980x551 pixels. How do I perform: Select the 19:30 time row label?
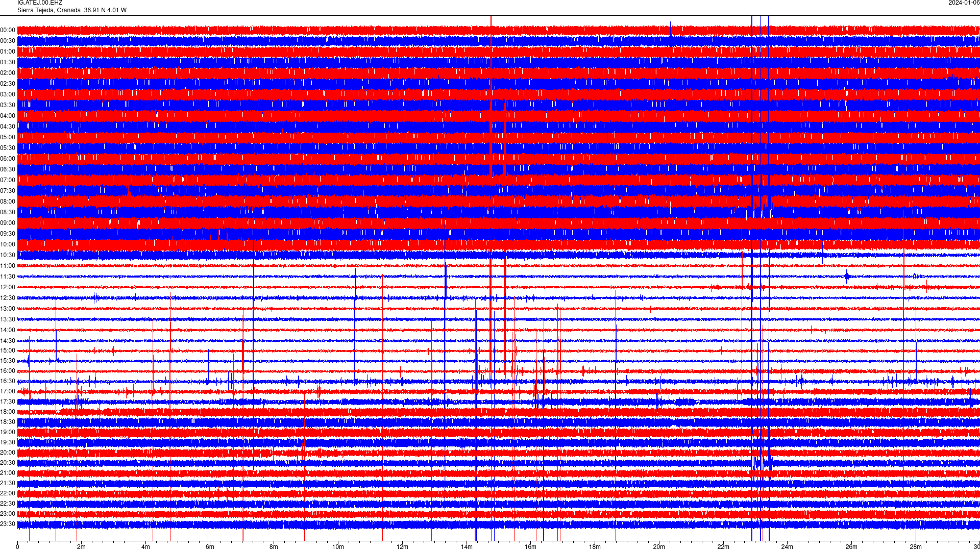point(8,442)
